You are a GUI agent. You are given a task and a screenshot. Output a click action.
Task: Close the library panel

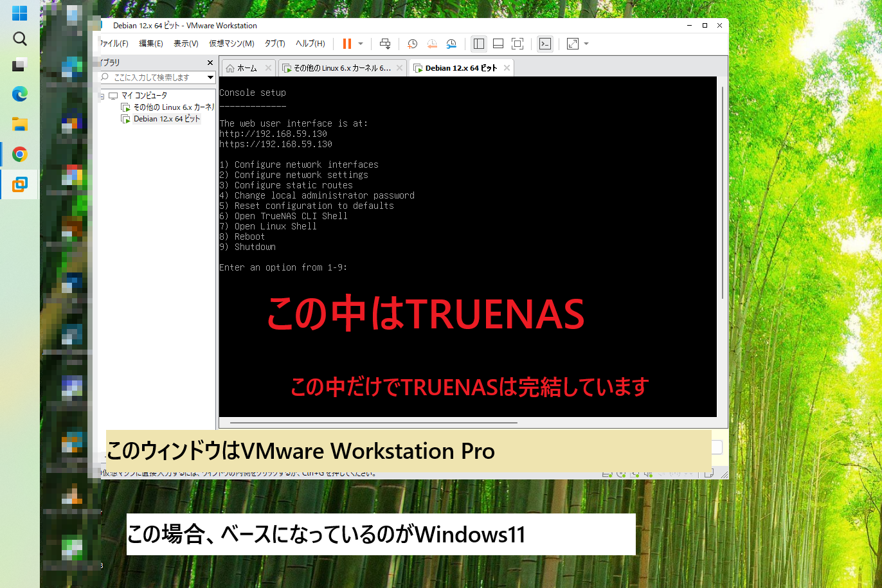(210, 62)
